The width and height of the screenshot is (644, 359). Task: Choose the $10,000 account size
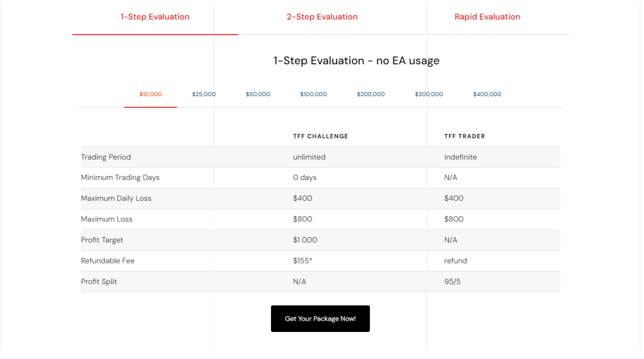click(150, 94)
